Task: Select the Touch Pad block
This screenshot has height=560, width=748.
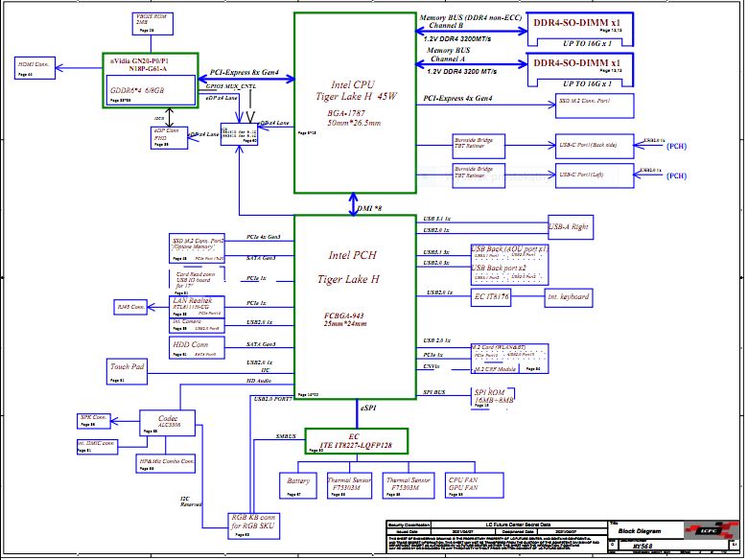Action: pyautogui.click(x=127, y=372)
